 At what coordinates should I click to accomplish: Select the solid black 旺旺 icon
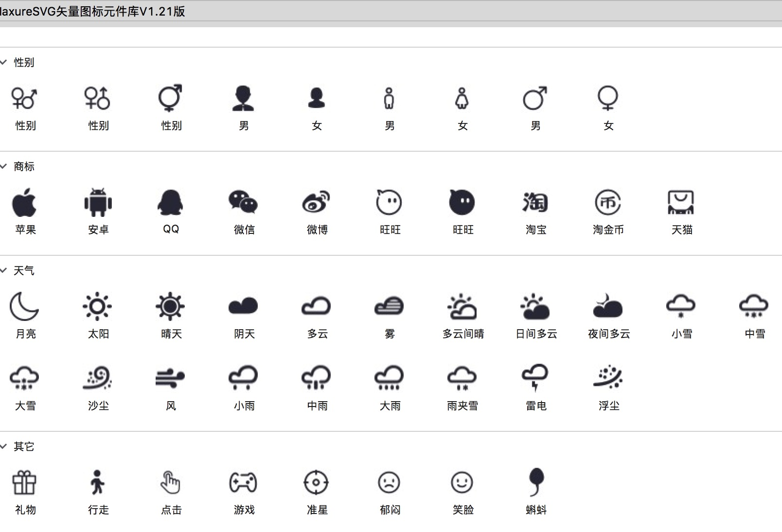coord(462,202)
